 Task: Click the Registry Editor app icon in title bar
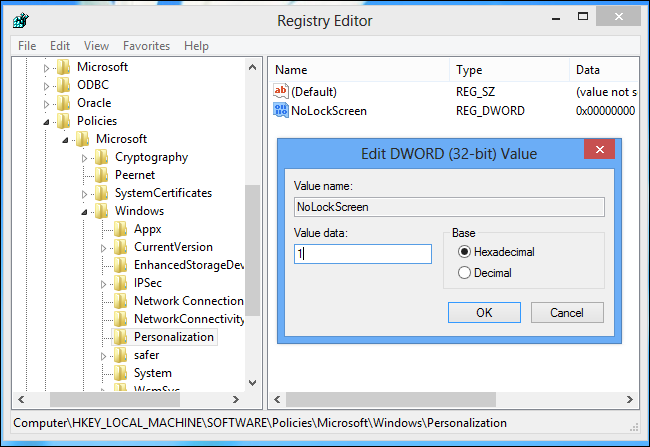click(x=21, y=20)
